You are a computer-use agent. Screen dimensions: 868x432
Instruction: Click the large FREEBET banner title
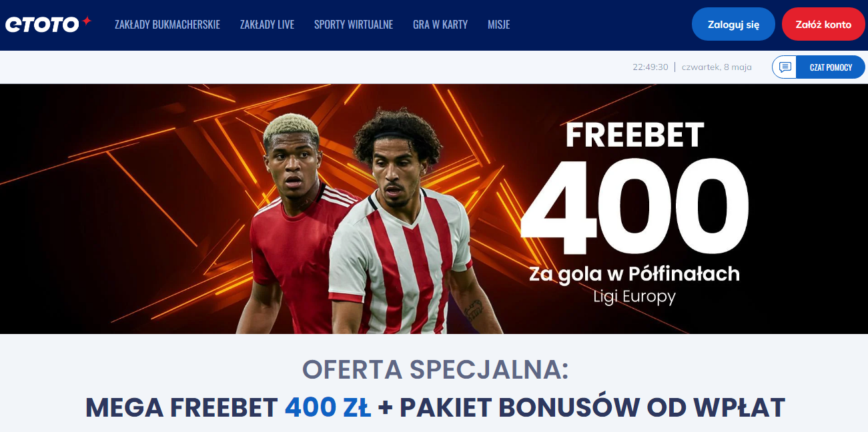pyautogui.click(x=634, y=135)
